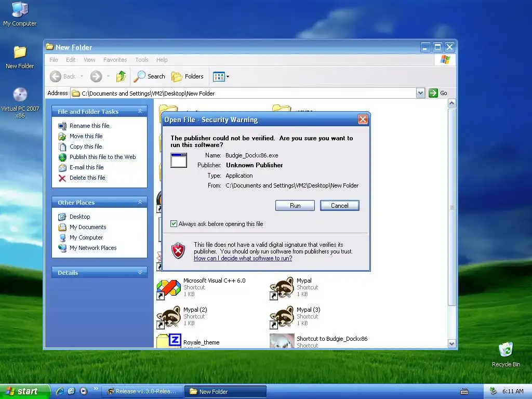
Task: Click the 6:11 AM clock
Action: [x=513, y=392]
